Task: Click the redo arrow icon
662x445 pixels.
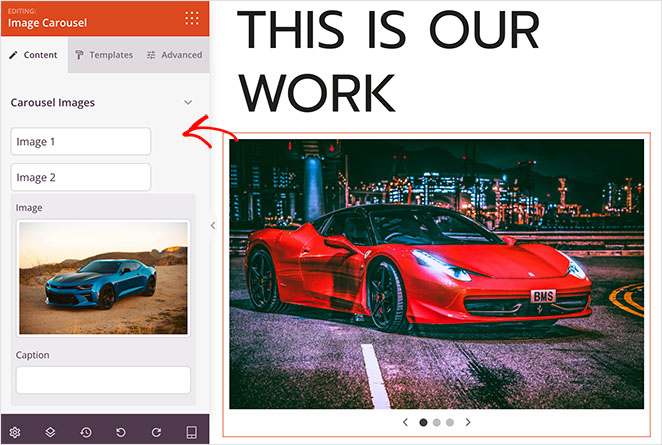Action: pyautogui.click(x=156, y=432)
